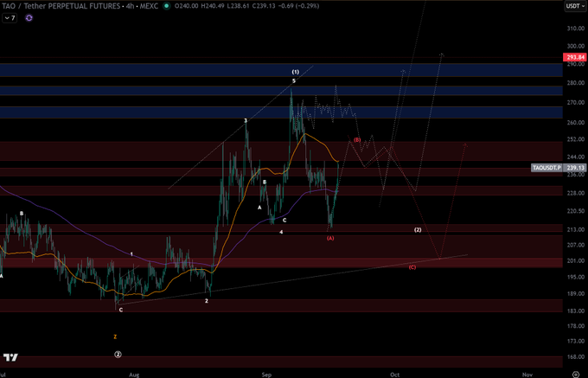Click the L238.61 low value
Screen dimensions: 588x378
pyautogui.click(x=239, y=6)
